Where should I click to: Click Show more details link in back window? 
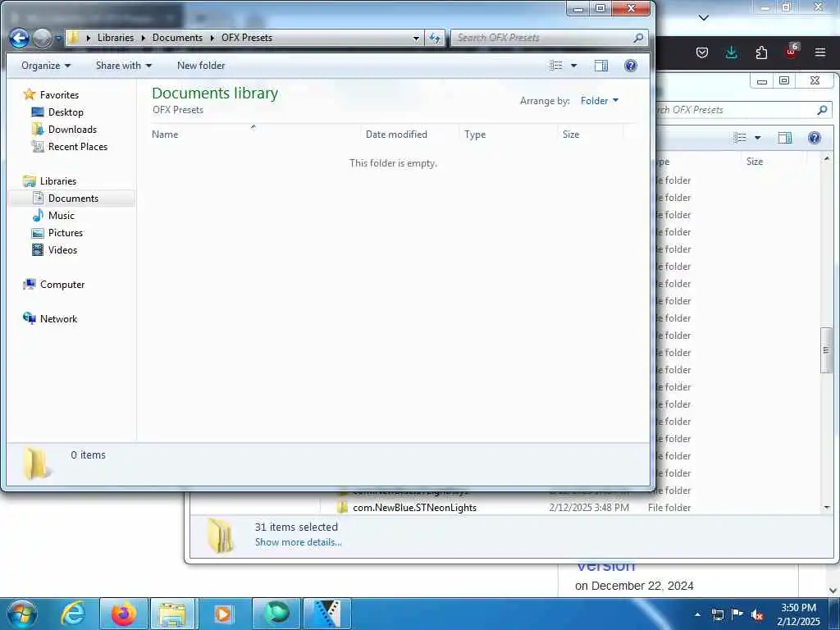coord(299,541)
